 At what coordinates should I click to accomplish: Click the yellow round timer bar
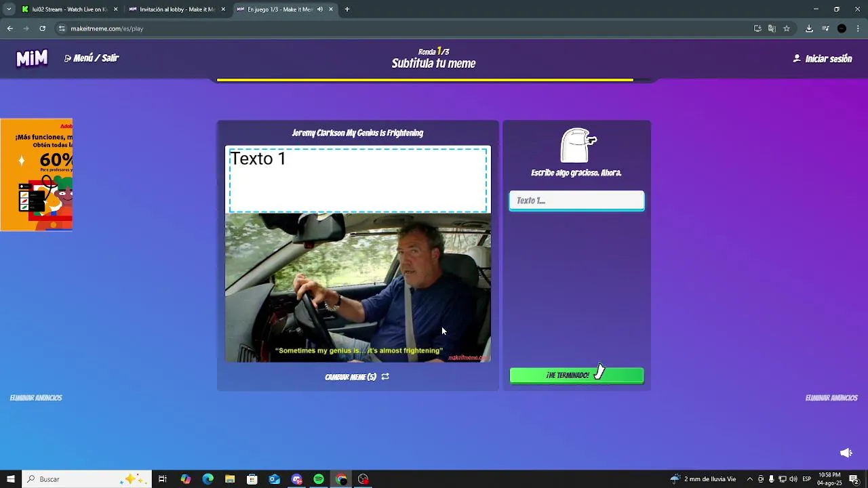click(425, 80)
